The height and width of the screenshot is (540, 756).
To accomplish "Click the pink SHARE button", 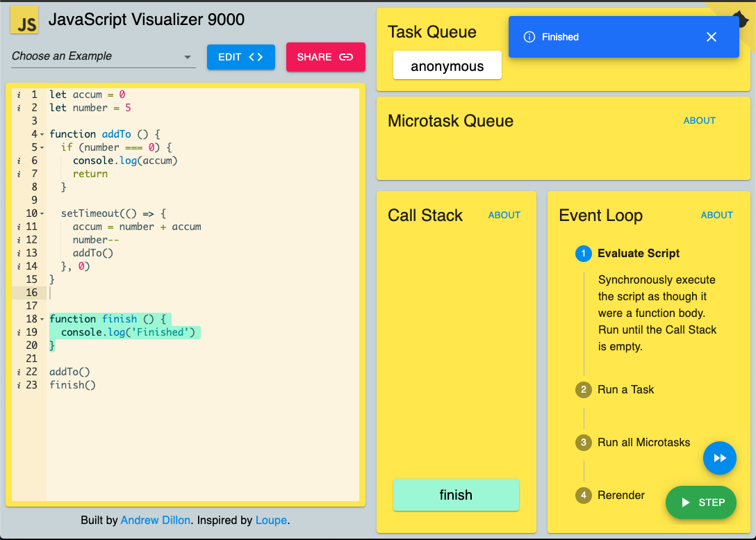I will click(325, 57).
